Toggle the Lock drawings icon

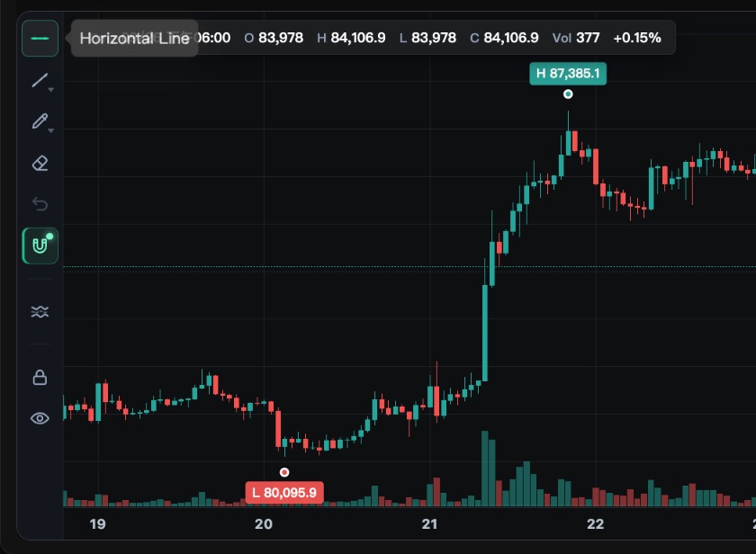pos(40,377)
